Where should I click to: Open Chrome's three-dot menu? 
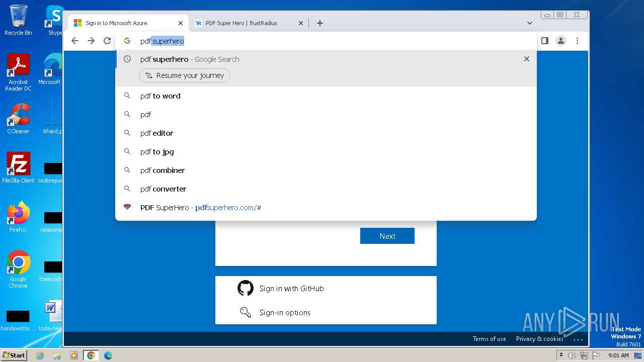tap(577, 41)
